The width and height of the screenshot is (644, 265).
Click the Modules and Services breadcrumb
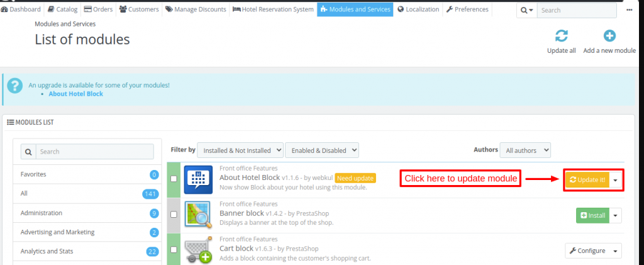(x=65, y=24)
